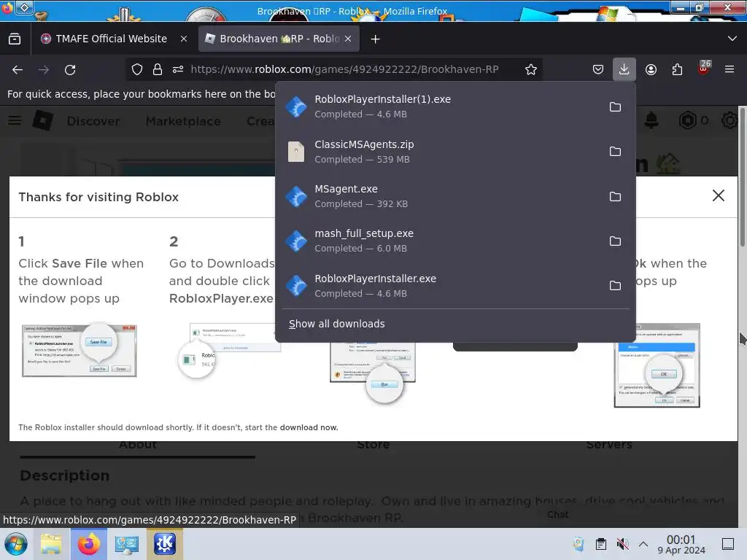Click the page vertical scrollbar thumb
Screen dimensions: 747x560
(743, 176)
